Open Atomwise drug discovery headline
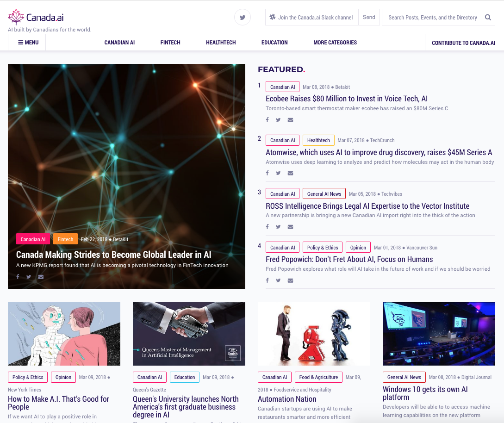The image size is (504, 423). (379, 152)
